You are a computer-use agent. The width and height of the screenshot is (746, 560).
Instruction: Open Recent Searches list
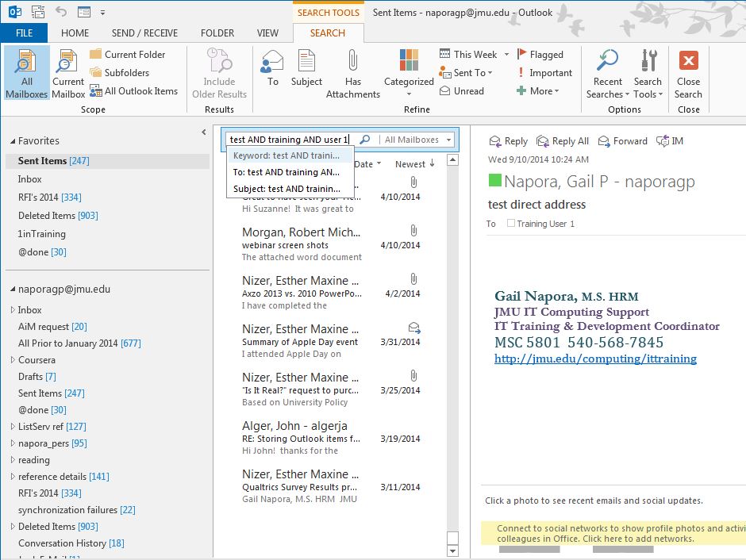click(x=608, y=73)
